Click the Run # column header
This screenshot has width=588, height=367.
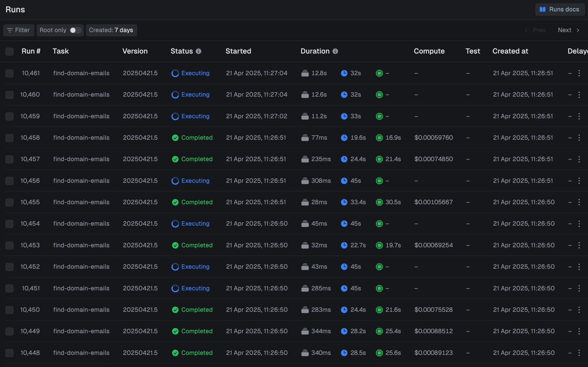tap(31, 51)
